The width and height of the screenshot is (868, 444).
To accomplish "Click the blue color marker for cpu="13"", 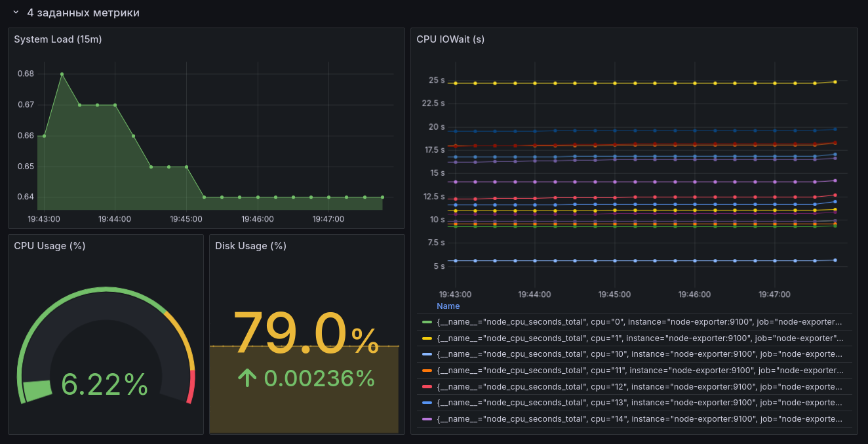I will pyautogui.click(x=427, y=403).
